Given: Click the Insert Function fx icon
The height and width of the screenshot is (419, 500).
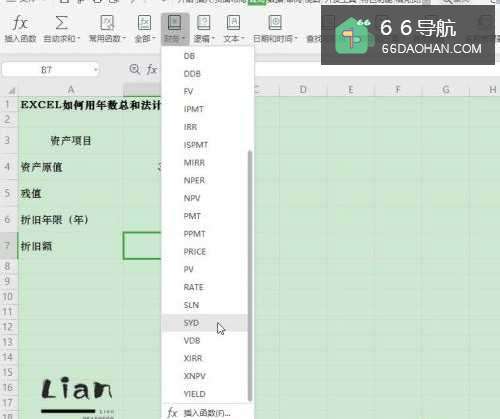Looking at the screenshot, I should tap(20, 23).
